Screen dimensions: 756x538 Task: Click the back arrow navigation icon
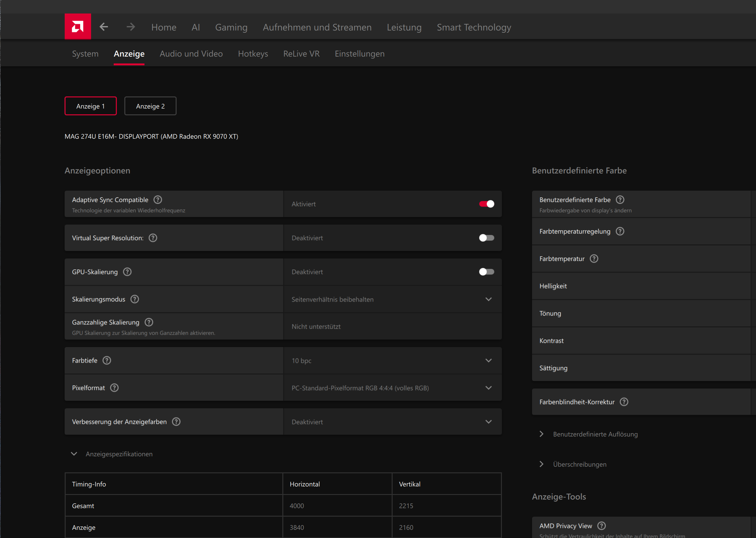[x=104, y=27]
